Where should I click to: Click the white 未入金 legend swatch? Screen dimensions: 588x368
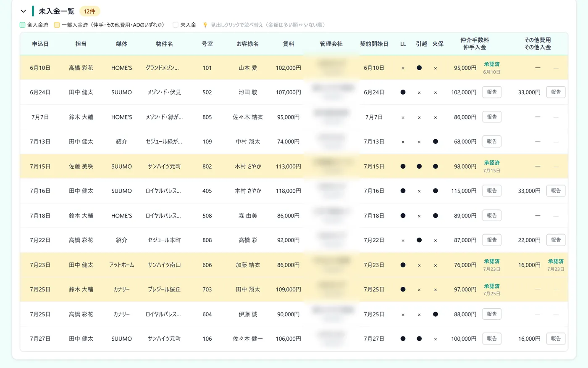click(x=176, y=25)
